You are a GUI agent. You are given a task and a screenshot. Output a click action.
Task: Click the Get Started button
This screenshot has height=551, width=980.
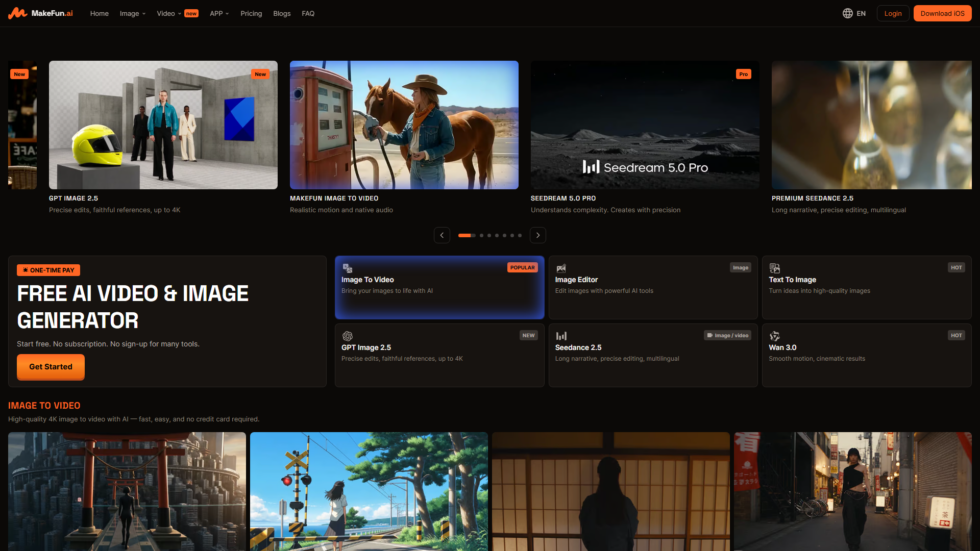pos(51,367)
